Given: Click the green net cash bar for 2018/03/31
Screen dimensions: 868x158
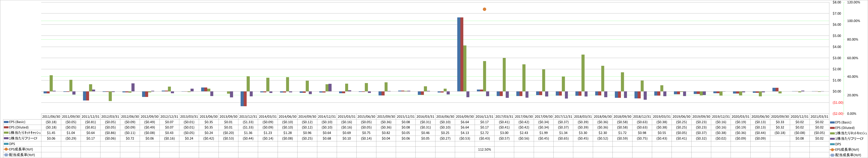Looking at the screenshot, I should pos(583,73).
